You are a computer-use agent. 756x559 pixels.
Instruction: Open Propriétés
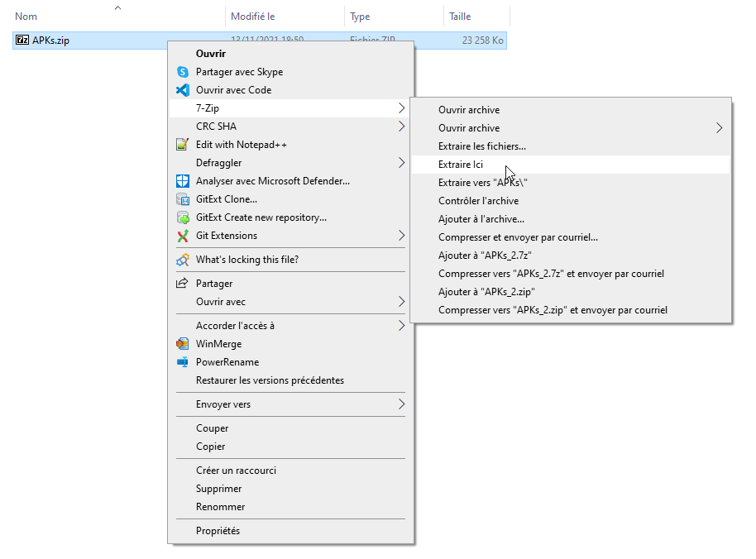tap(290, 531)
